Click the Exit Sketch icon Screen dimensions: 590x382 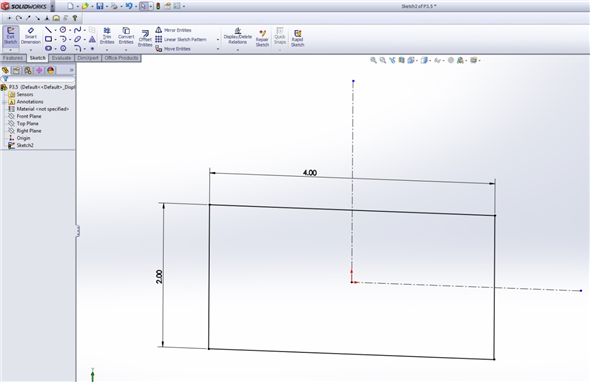point(11,36)
